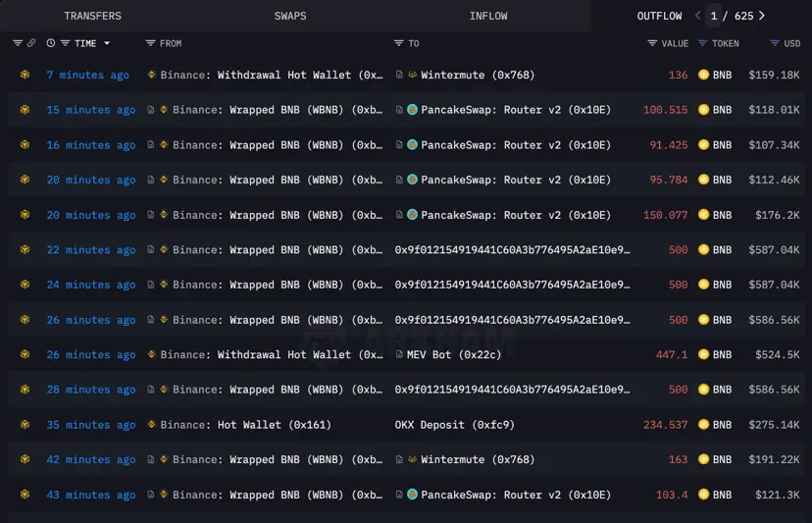Select the OKX Deposit (0xfc9) entry
The image size is (812, 523).
click(x=454, y=425)
